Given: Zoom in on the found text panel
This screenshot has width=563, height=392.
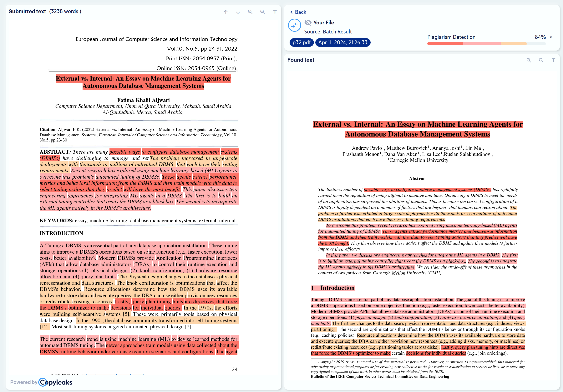Looking at the screenshot, I should pyautogui.click(x=529, y=60).
